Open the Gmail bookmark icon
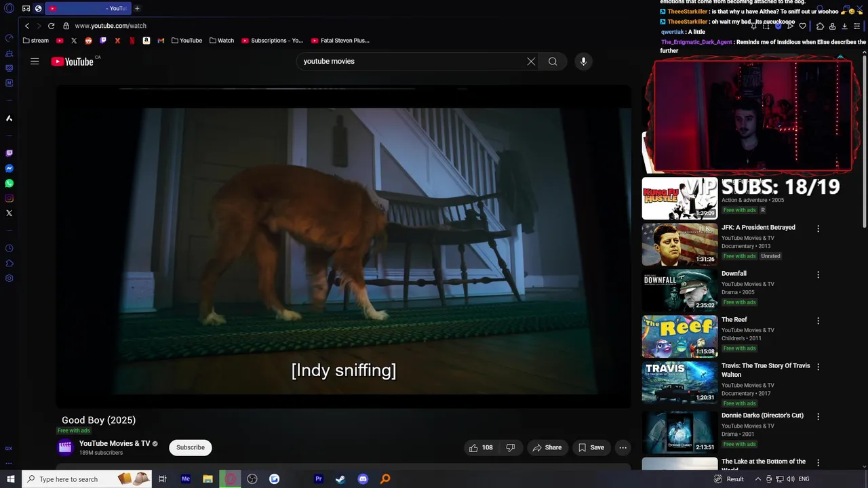868x488 pixels. pos(161,41)
